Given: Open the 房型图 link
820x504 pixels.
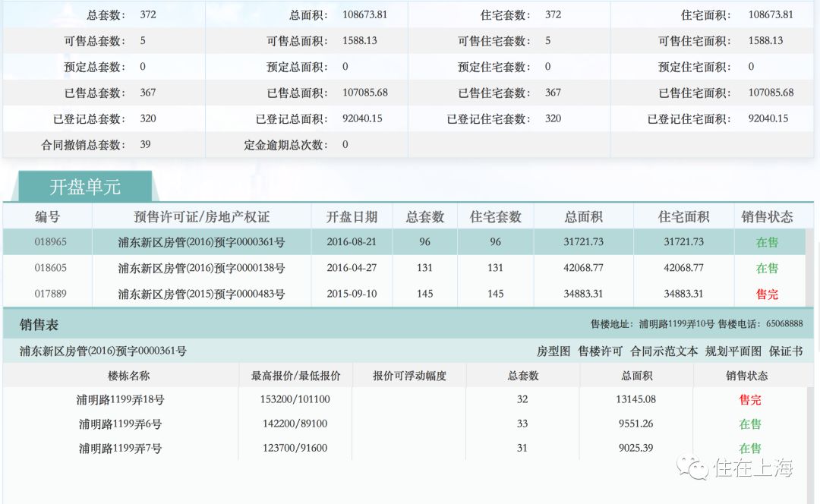Looking at the screenshot, I should [x=553, y=351].
